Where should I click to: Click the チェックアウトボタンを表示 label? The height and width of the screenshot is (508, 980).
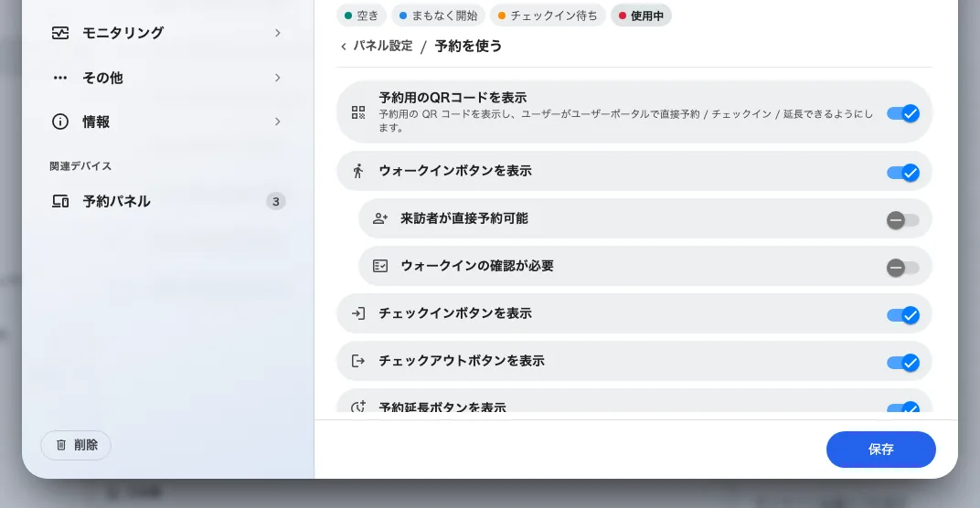coord(462,361)
